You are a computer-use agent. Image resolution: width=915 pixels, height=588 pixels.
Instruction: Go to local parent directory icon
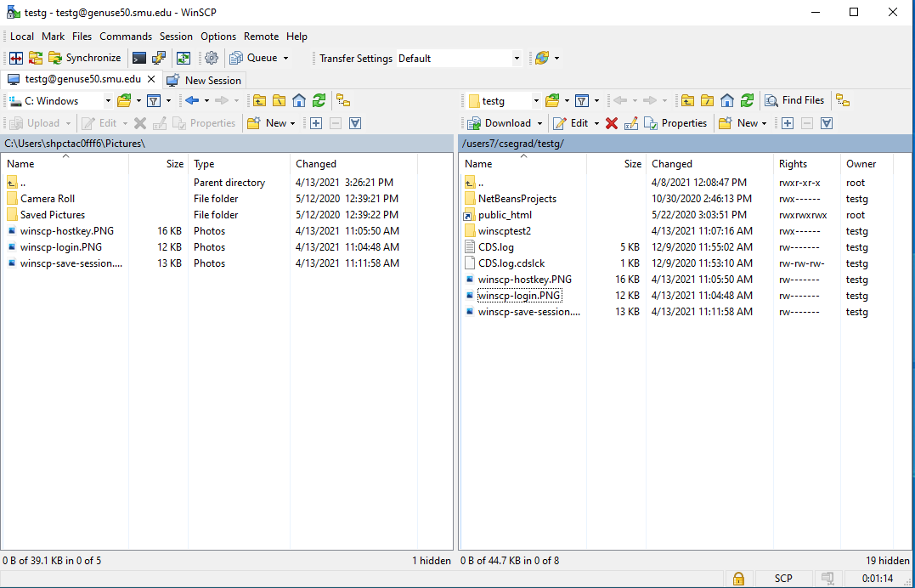click(x=260, y=101)
